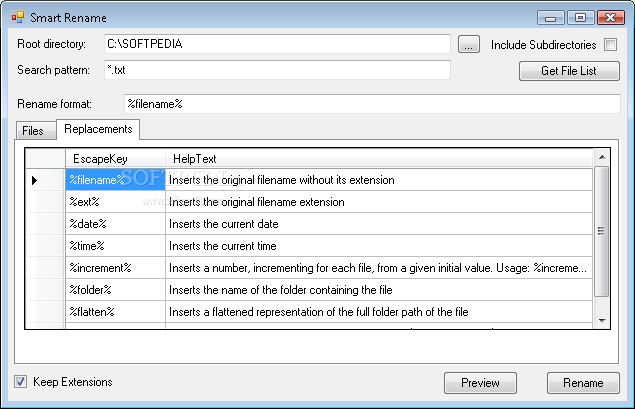The height and width of the screenshot is (409, 635).
Task: Click the scrollbar down arrow in replacements grid
Action: 602,320
